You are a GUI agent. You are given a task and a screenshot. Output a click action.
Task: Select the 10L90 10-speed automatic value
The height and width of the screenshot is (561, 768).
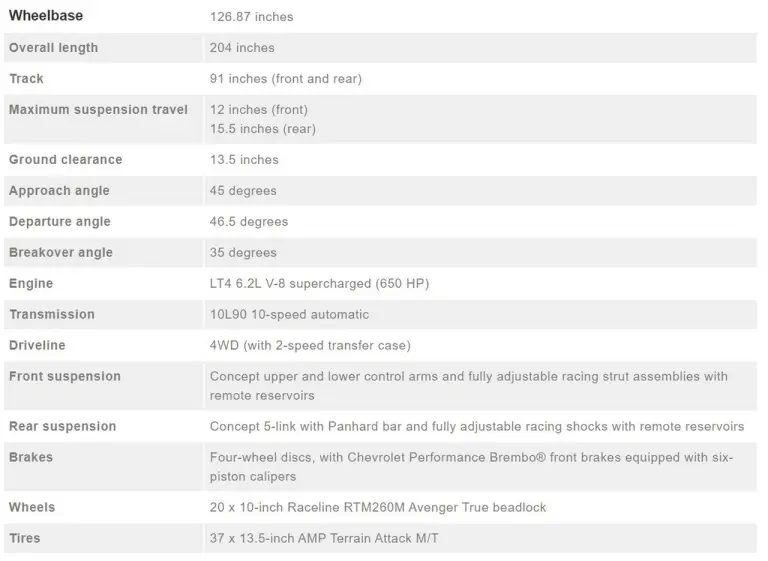point(289,315)
